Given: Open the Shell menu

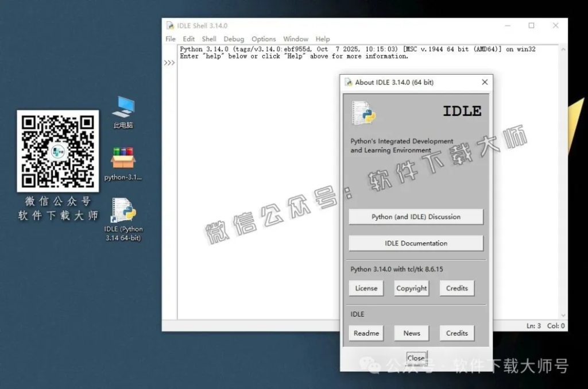Looking at the screenshot, I should pos(209,39).
